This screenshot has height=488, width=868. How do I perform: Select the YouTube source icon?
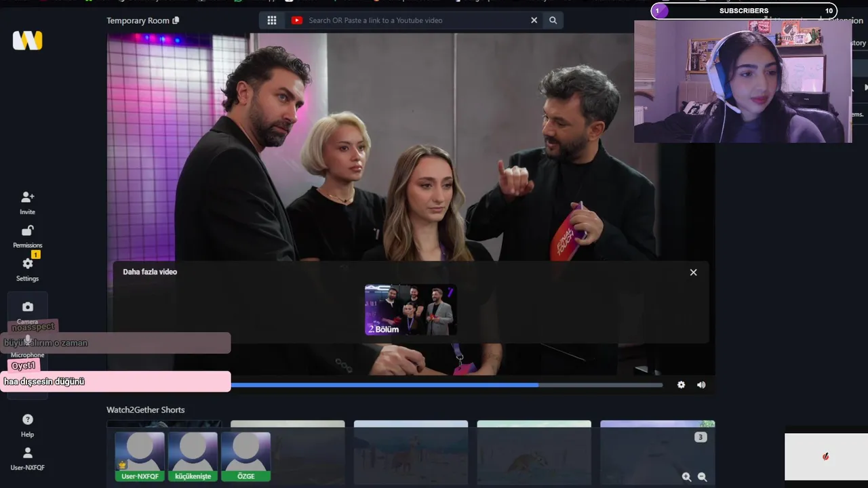click(296, 20)
